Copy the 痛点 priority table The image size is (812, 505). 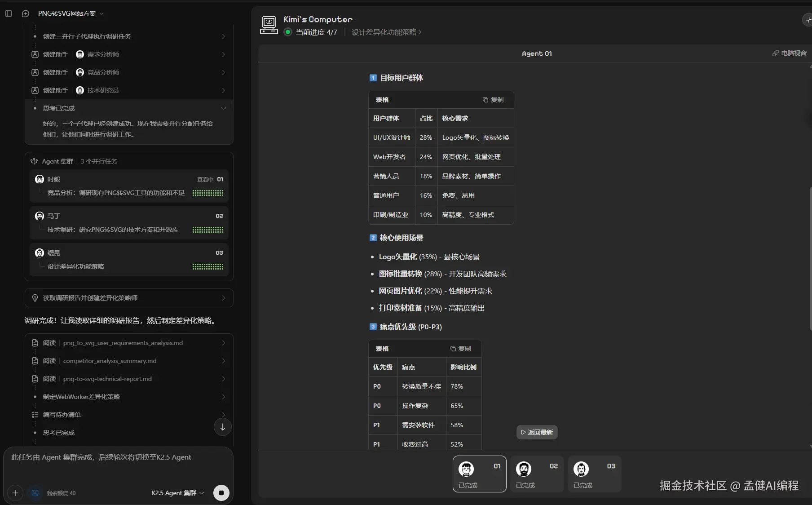tap(461, 349)
